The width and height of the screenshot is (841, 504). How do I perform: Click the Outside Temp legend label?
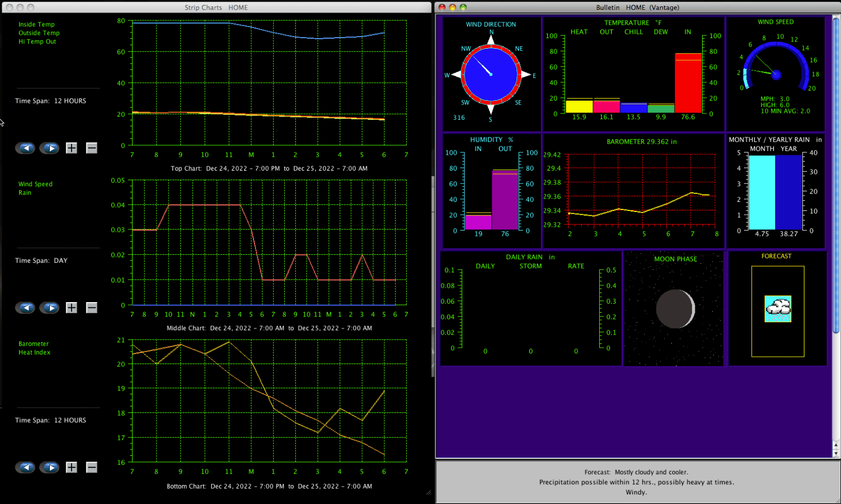click(39, 33)
